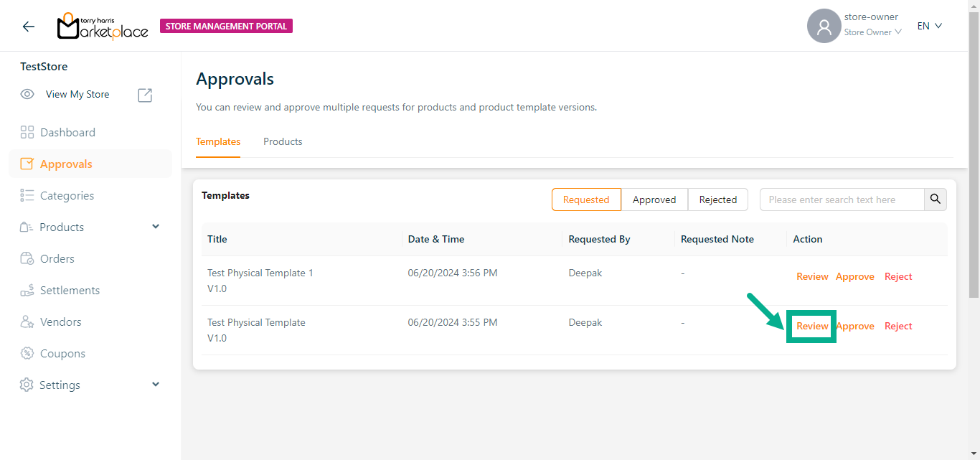The height and width of the screenshot is (460, 980).
Task: Click the Orders box icon
Action: [27, 258]
